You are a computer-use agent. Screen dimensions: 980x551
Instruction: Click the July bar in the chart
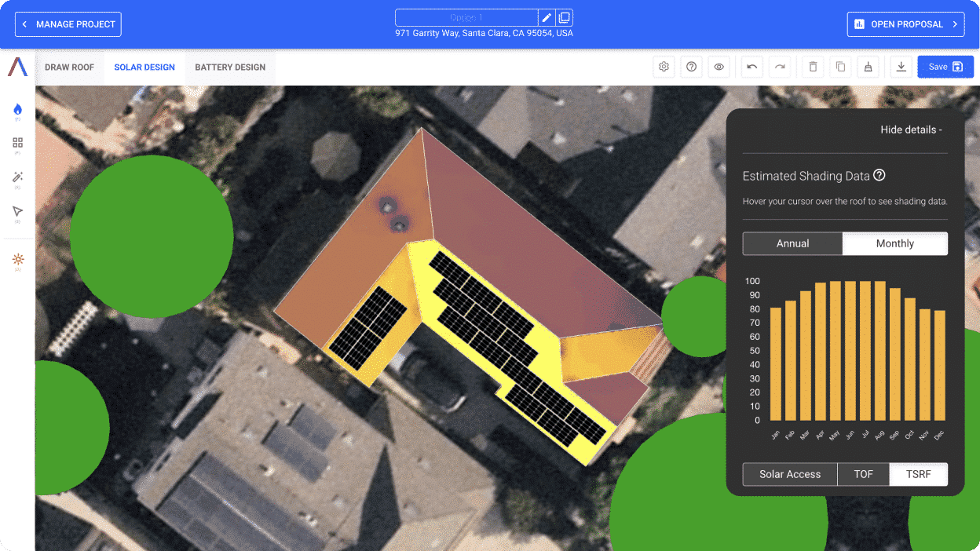tap(865, 351)
